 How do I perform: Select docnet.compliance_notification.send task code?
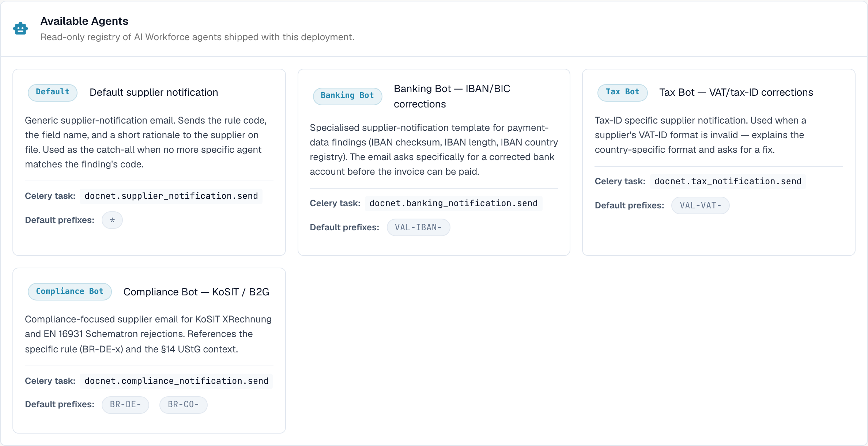click(176, 381)
